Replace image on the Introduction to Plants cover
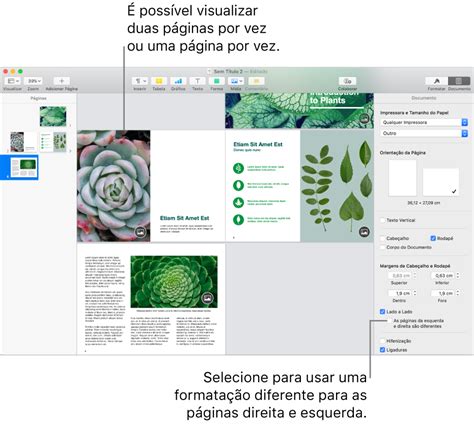The height and width of the screenshot is (424, 474). pyautogui.click(x=364, y=118)
